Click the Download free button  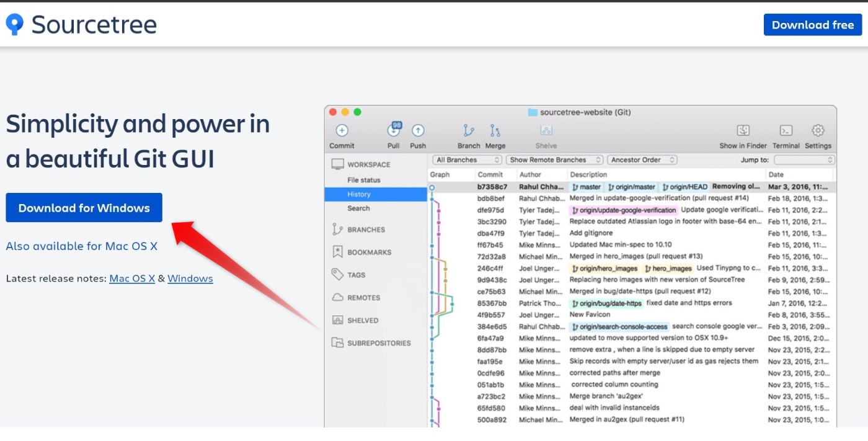[813, 25]
